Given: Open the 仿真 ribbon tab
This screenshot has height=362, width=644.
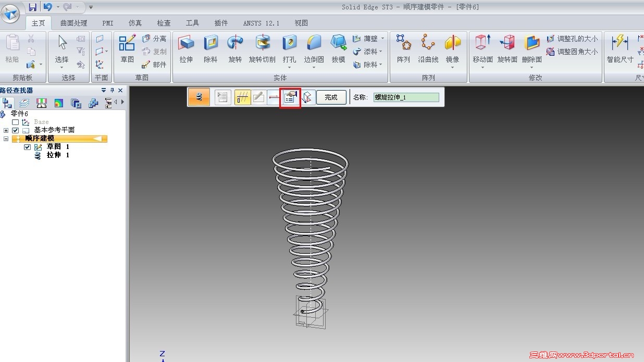Looking at the screenshot, I should [135, 23].
